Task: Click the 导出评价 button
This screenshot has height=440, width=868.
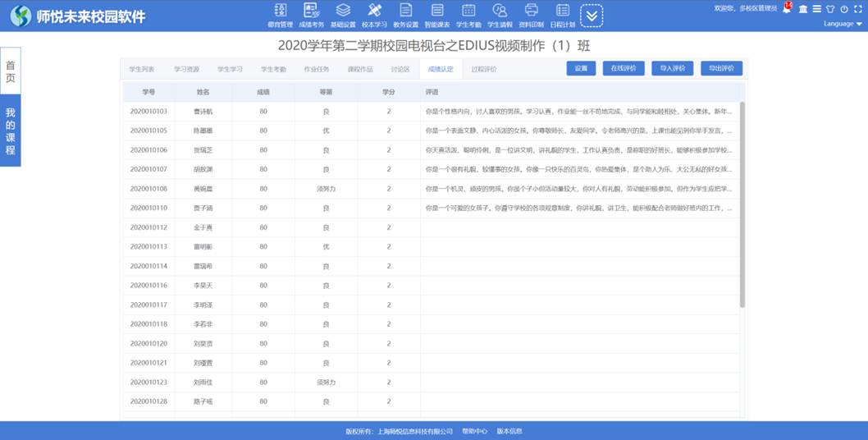Action: (721, 69)
